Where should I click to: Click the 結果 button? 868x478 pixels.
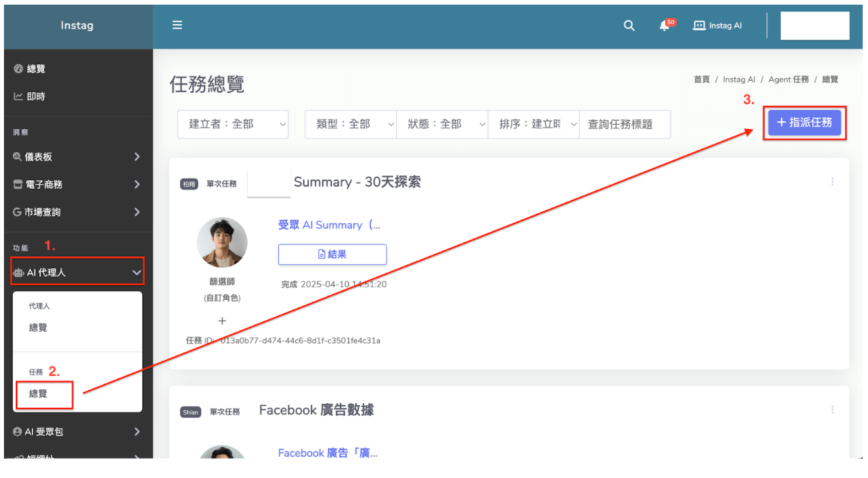pyautogui.click(x=332, y=254)
